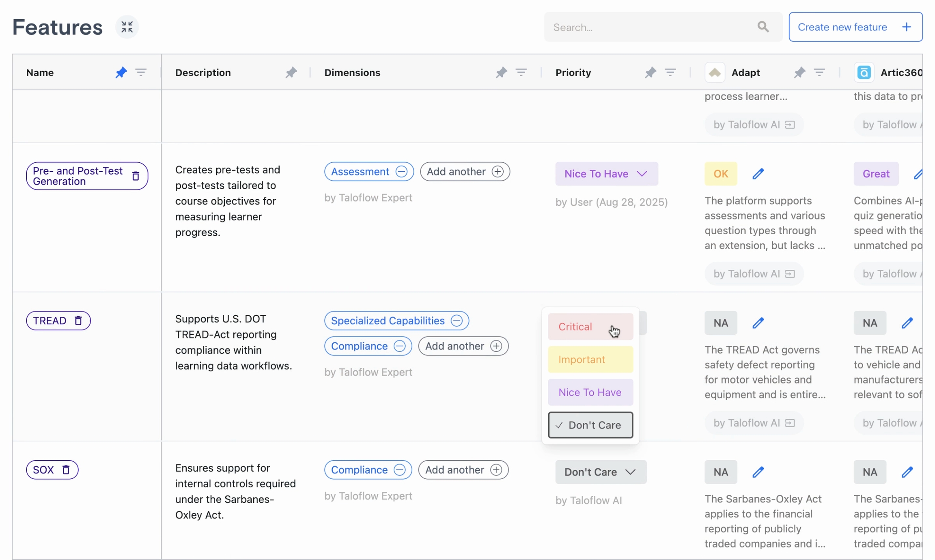Click into the Search field
Image resolution: width=935 pixels, height=560 pixels.
(x=649, y=27)
